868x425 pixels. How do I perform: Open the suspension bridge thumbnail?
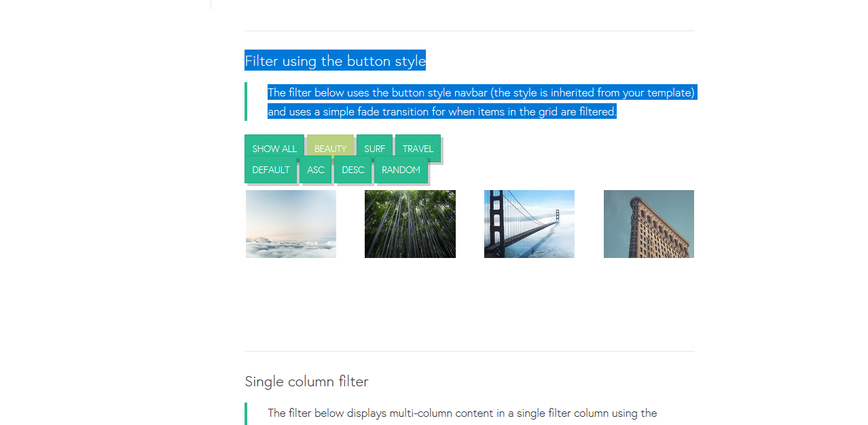529,224
